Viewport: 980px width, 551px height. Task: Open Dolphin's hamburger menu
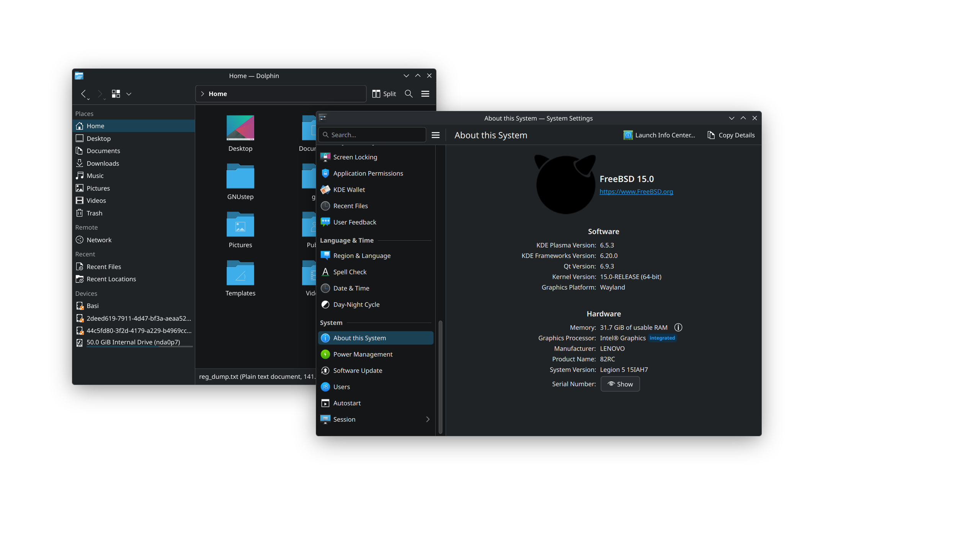[x=425, y=94]
